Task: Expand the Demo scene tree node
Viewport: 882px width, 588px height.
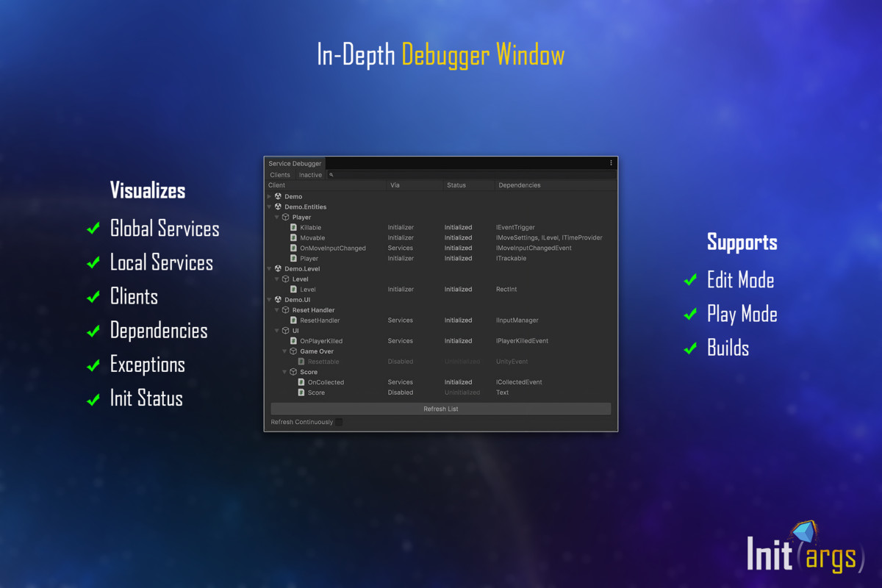Action: [270, 196]
